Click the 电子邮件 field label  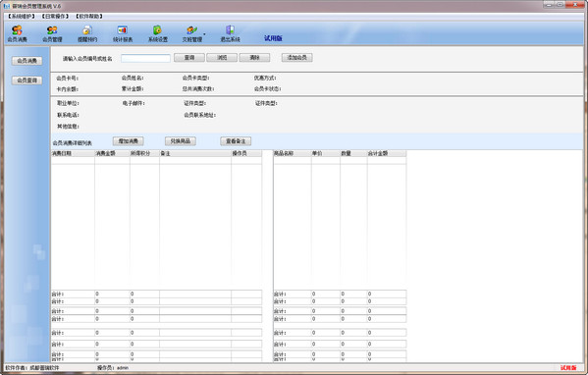[x=134, y=103]
